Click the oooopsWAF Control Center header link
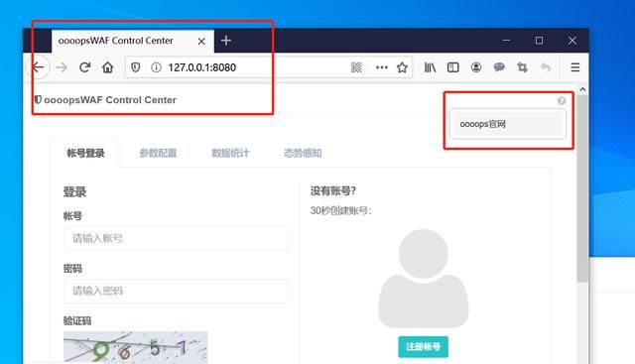The height and width of the screenshot is (364, 635). (110, 99)
